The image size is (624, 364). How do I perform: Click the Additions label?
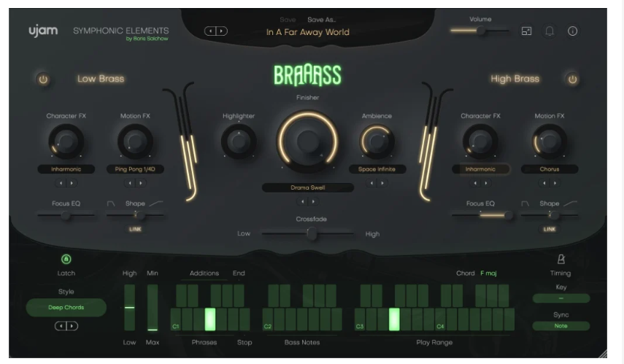[x=204, y=274]
